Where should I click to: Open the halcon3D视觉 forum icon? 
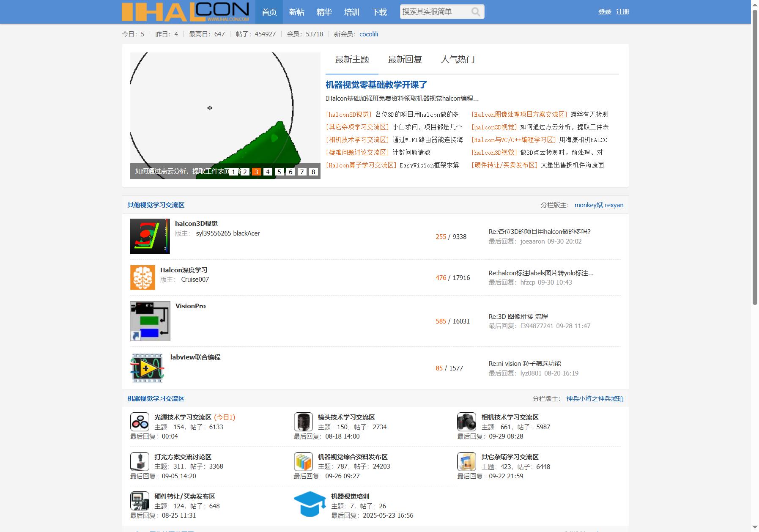[150, 236]
